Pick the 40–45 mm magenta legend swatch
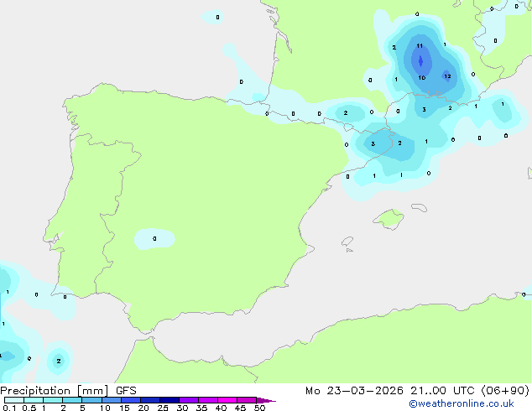The image size is (532, 411). point(227,400)
